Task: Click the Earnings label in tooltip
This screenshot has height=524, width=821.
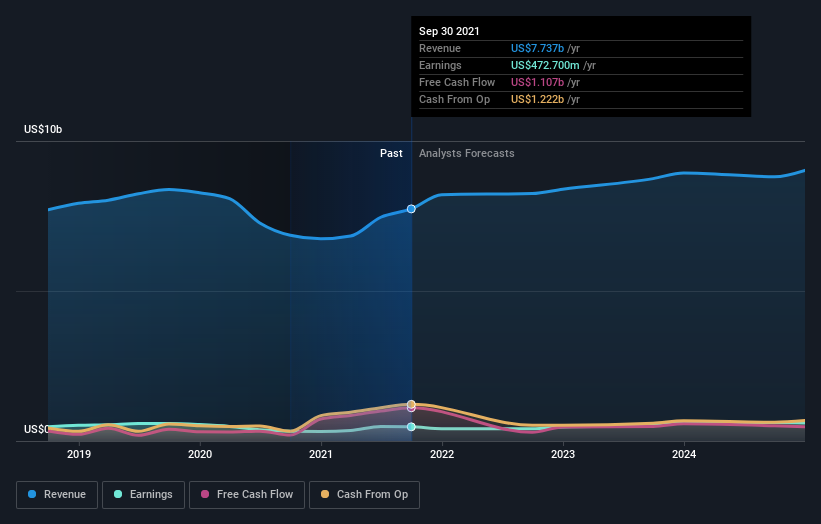Action: coord(440,65)
